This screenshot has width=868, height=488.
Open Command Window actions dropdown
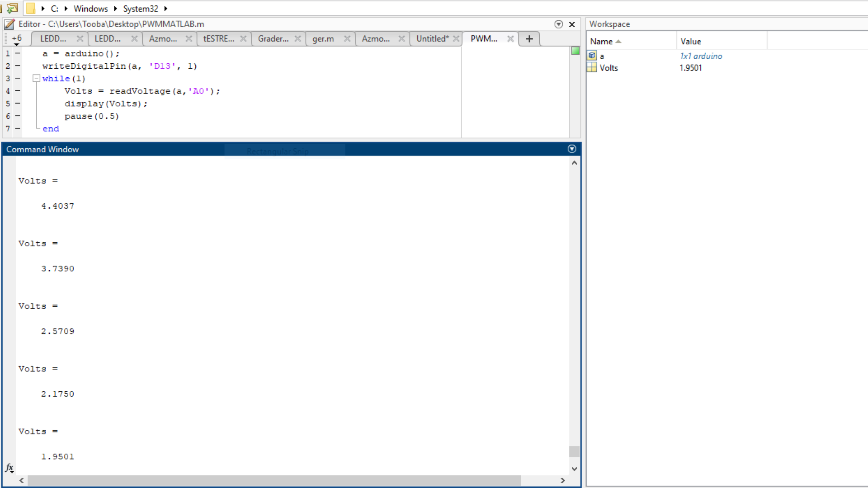point(572,149)
